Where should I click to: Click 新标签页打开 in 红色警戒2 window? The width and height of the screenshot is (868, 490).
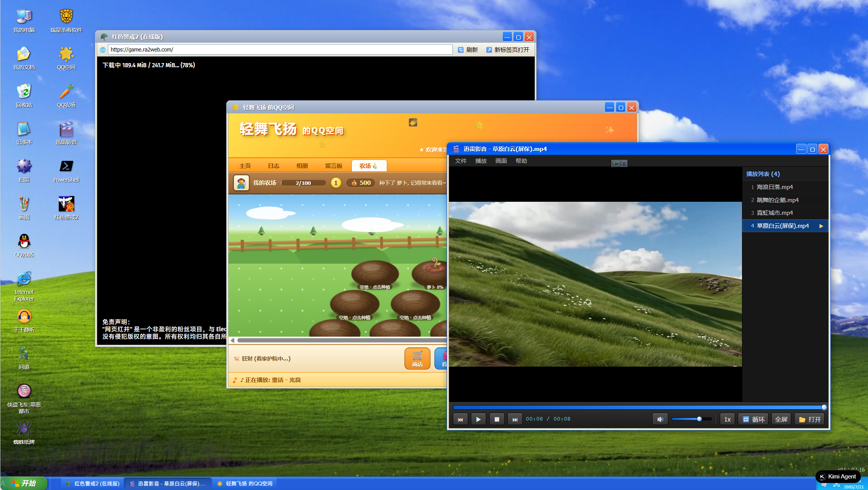click(508, 50)
